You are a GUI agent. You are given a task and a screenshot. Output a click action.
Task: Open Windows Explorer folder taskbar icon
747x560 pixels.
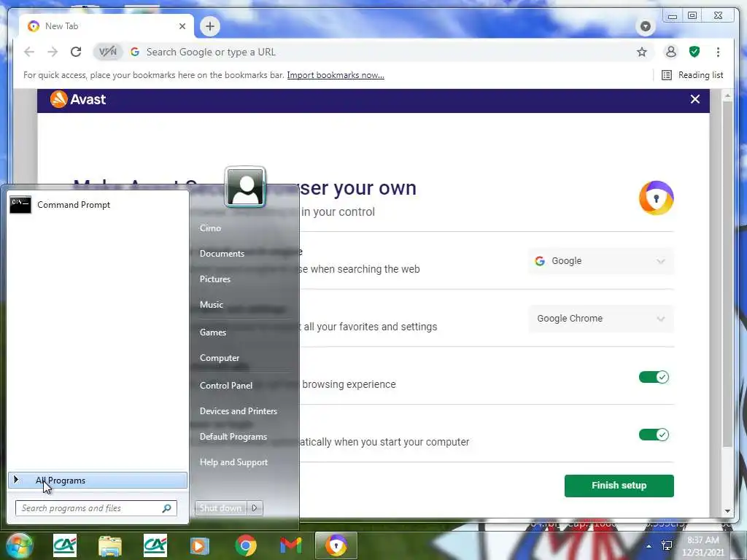pos(110,546)
